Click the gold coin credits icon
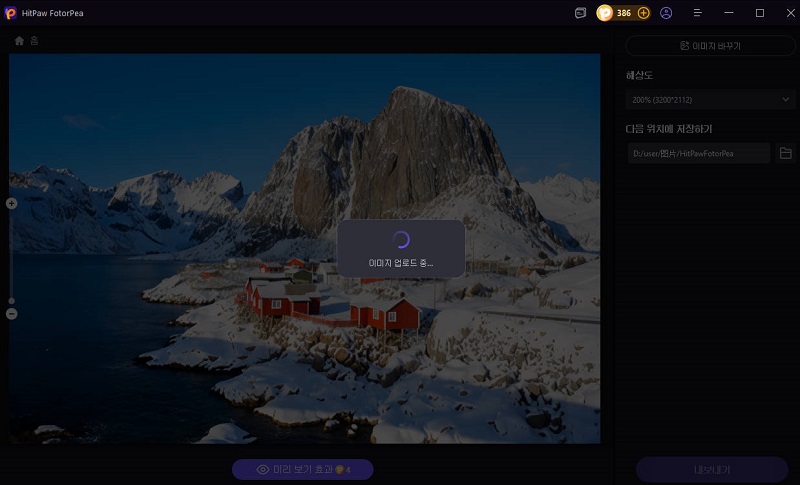 [x=605, y=13]
